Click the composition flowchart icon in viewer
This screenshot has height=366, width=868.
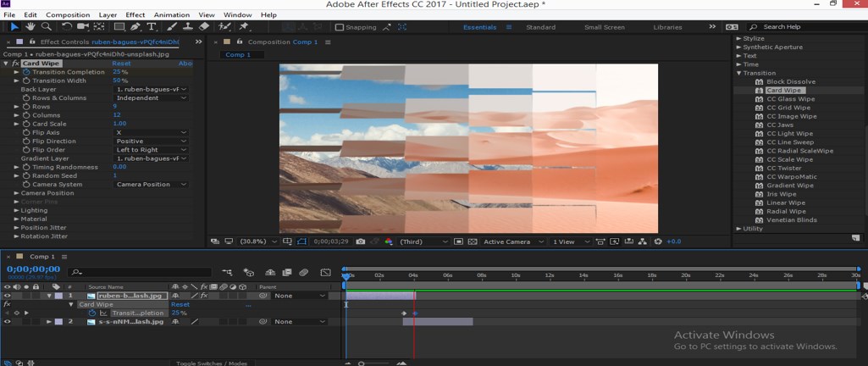click(643, 241)
